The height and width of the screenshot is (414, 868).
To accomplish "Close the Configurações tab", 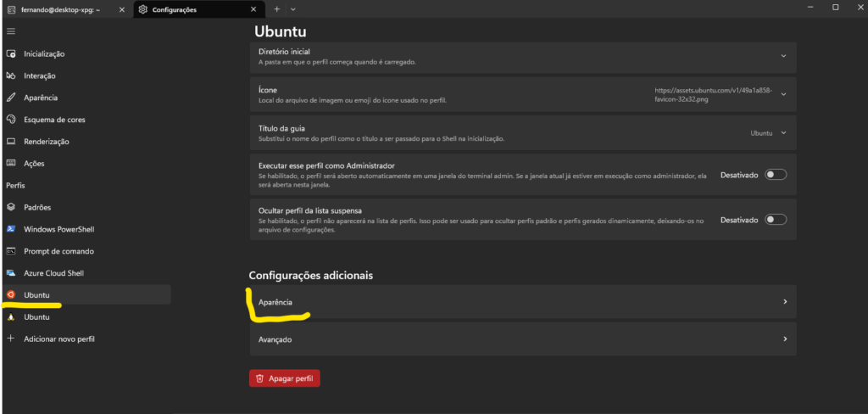I will coord(253,9).
